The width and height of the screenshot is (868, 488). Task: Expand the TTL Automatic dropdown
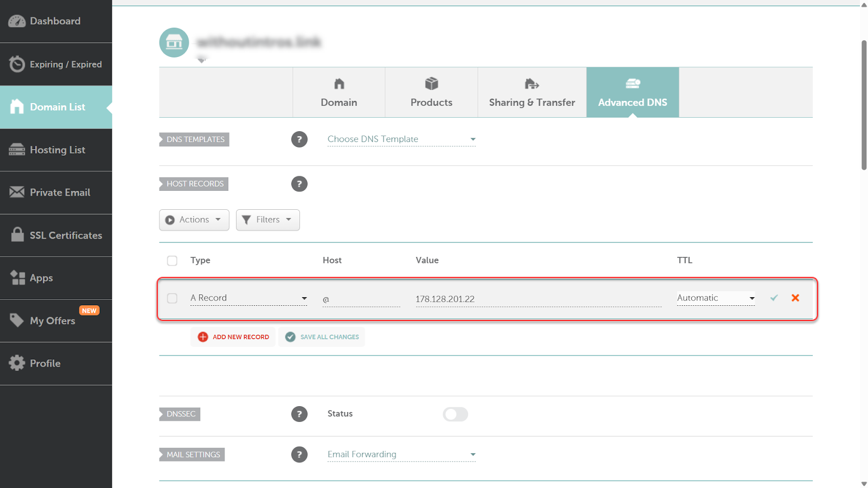716,298
